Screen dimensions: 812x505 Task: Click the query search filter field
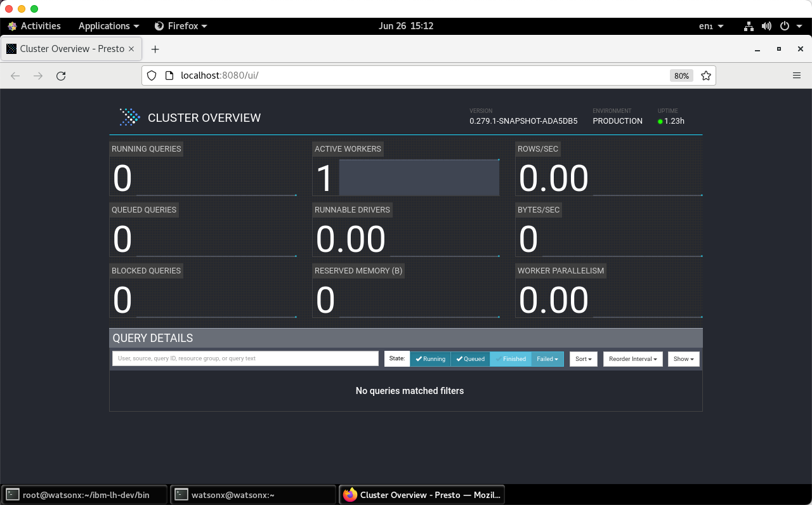point(246,358)
